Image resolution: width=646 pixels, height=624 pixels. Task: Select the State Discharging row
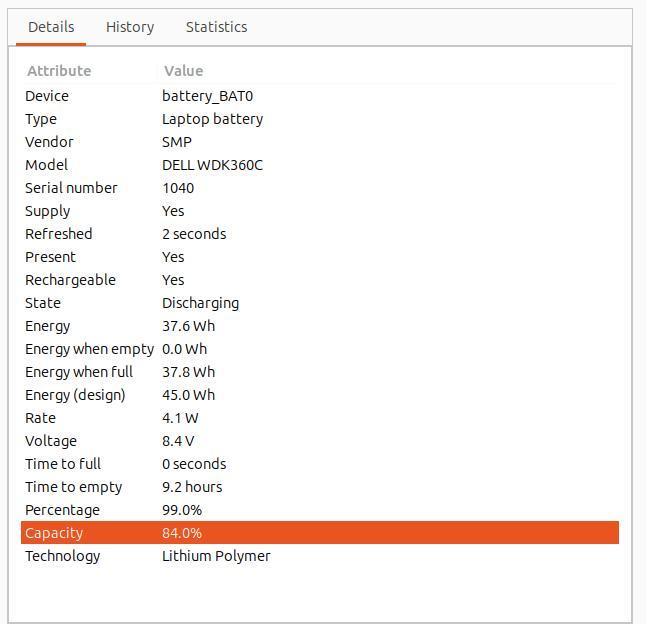(x=320, y=303)
